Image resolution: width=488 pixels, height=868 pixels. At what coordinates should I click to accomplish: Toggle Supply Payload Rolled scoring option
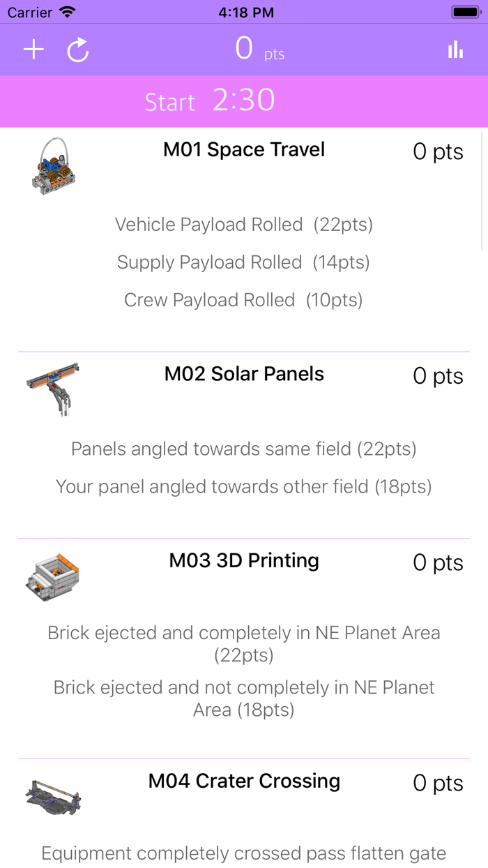[243, 262]
